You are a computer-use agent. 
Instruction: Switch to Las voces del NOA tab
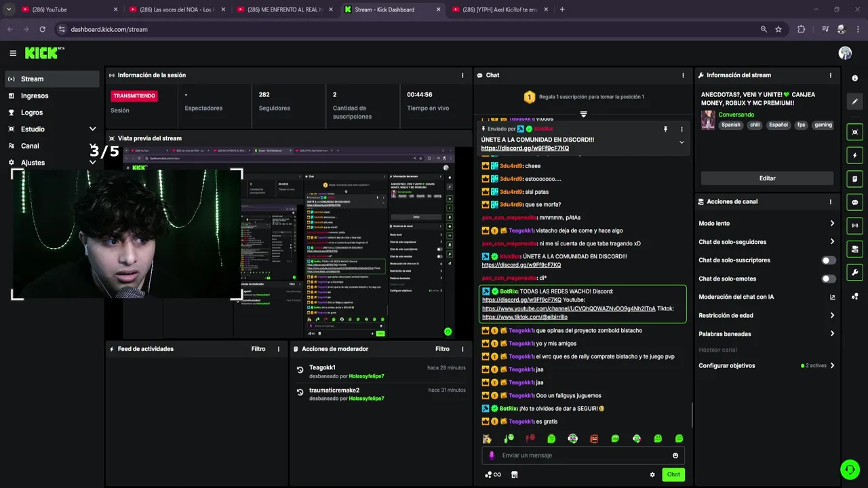(177, 9)
